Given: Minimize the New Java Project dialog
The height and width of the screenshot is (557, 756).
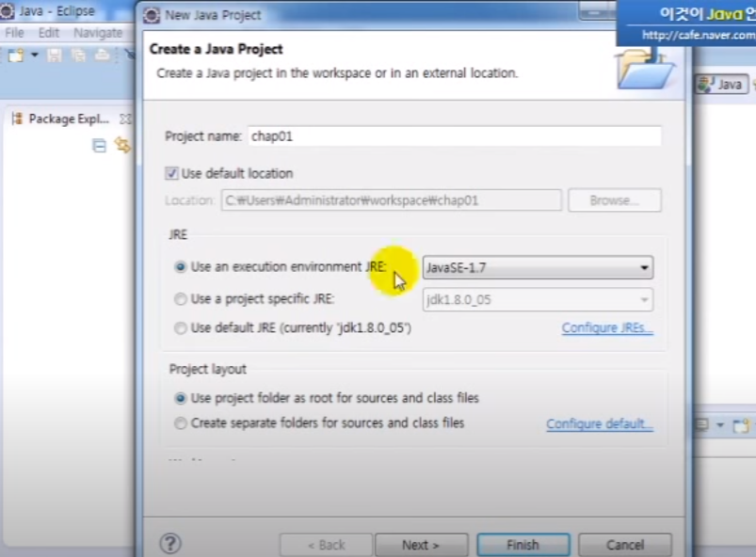Looking at the screenshot, I should [596, 11].
